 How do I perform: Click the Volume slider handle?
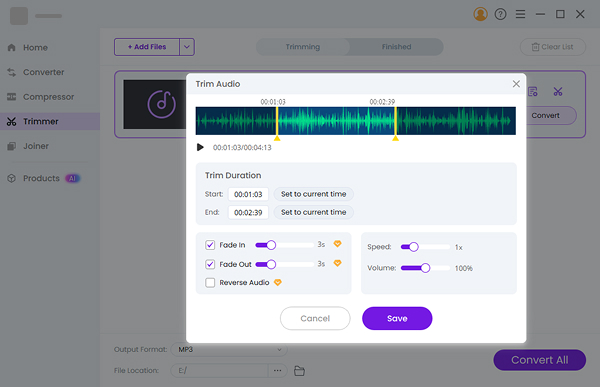pyautogui.click(x=425, y=268)
